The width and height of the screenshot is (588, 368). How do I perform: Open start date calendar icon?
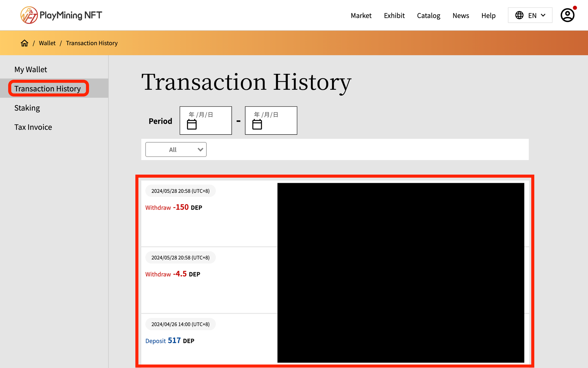click(x=192, y=124)
